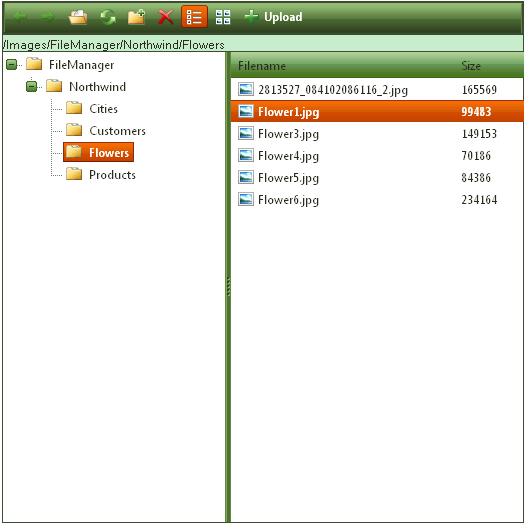Sort files by Size column header
Screen dimensions: 524x523
coord(471,66)
